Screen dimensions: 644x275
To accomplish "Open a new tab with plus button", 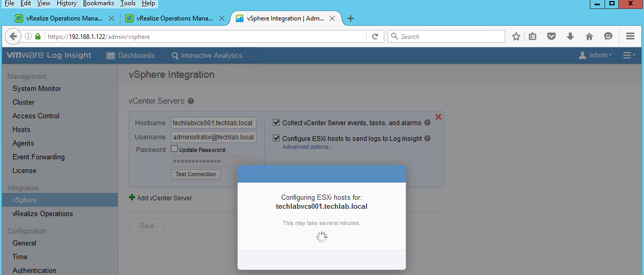I will click(351, 18).
